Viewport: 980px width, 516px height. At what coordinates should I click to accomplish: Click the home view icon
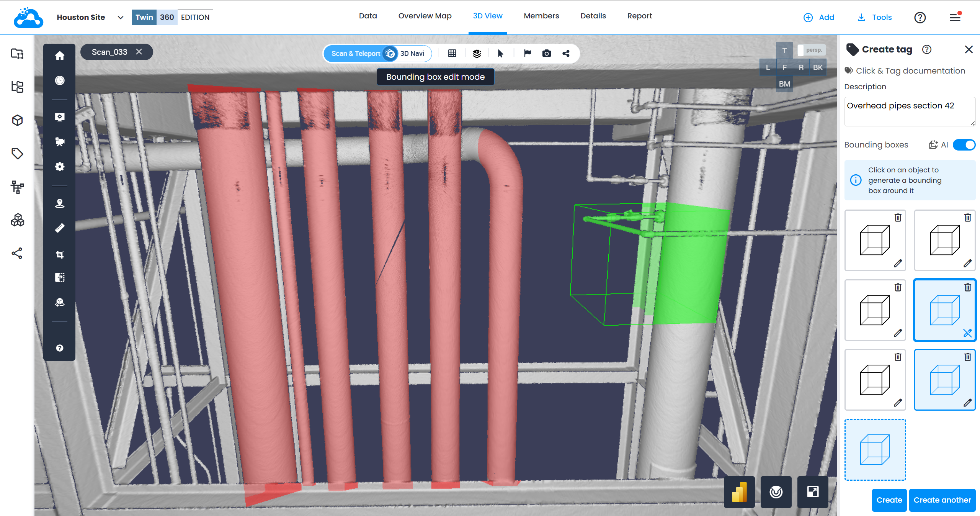(60, 56)
